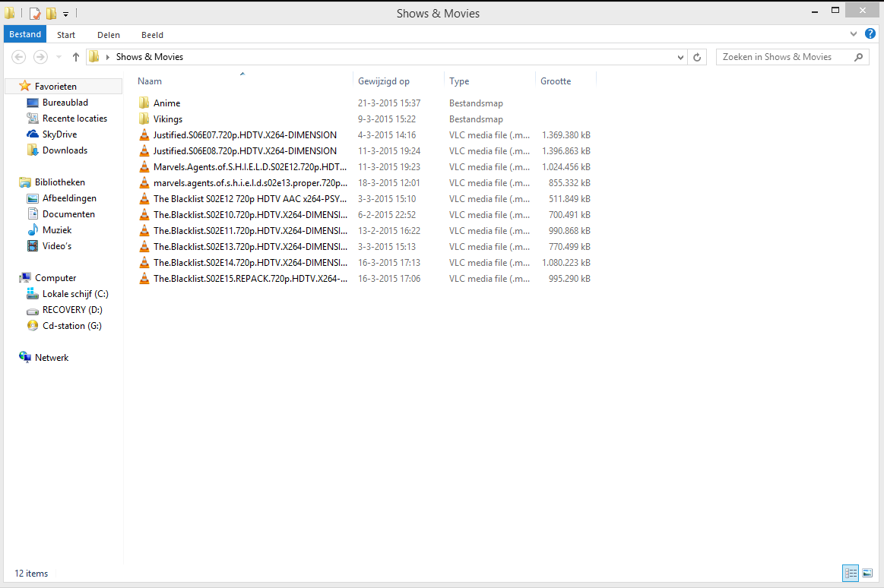The image size is (884, 588).
Task: Open the address bar history dropdown
Action: tap(680, 56)
